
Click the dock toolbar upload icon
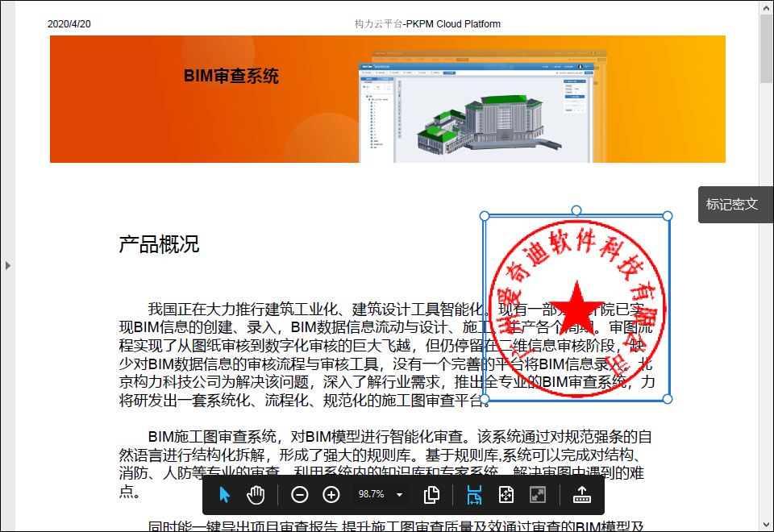(x=582, y=494)
